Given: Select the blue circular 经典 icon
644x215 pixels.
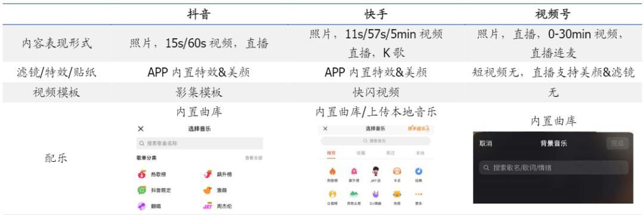Looking at the screenshot, I should (x=419, y=171).
